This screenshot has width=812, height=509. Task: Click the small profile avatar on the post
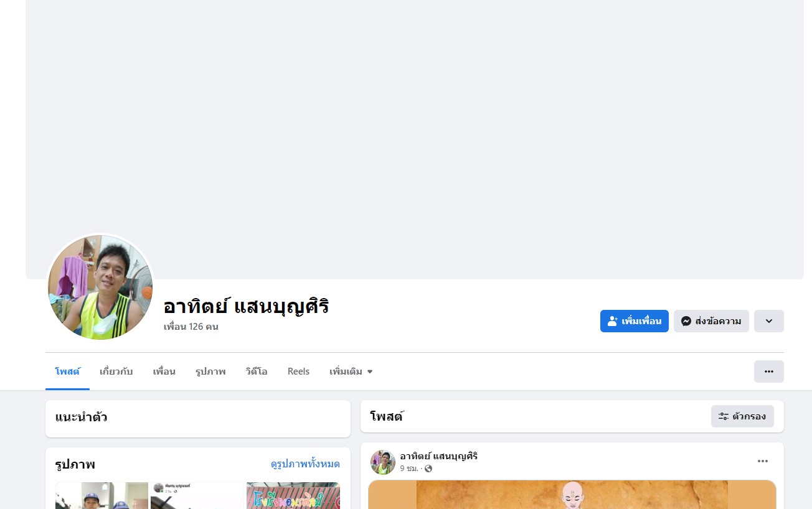click(383, 462)
